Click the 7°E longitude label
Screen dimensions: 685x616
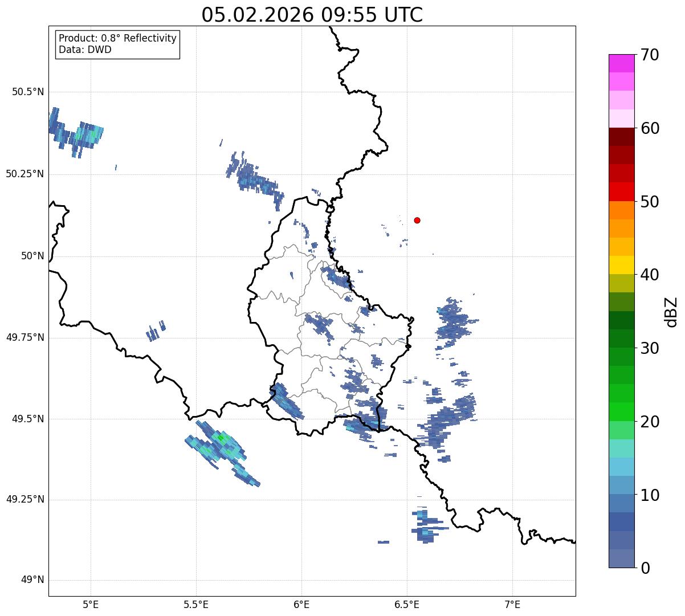(x=512, y=604)
